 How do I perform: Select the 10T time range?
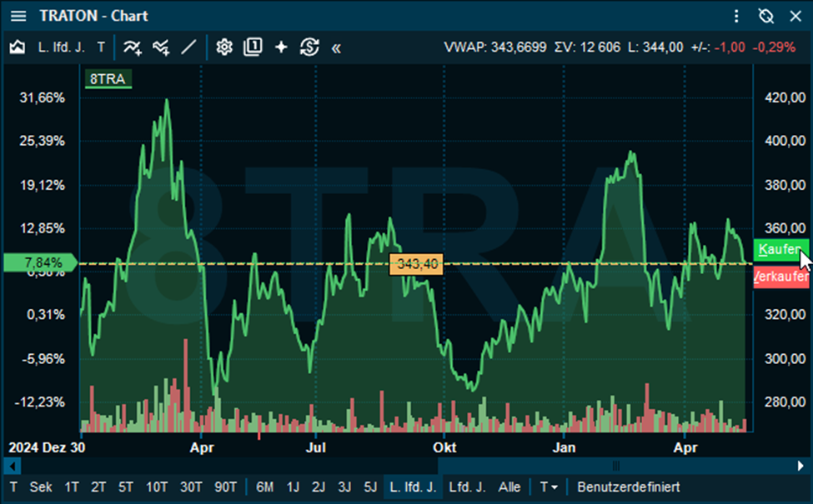click(x=157, y=487)
